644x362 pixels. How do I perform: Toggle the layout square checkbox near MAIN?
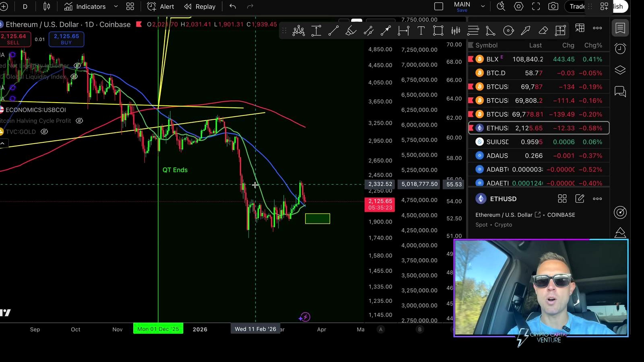coord(439,6)
